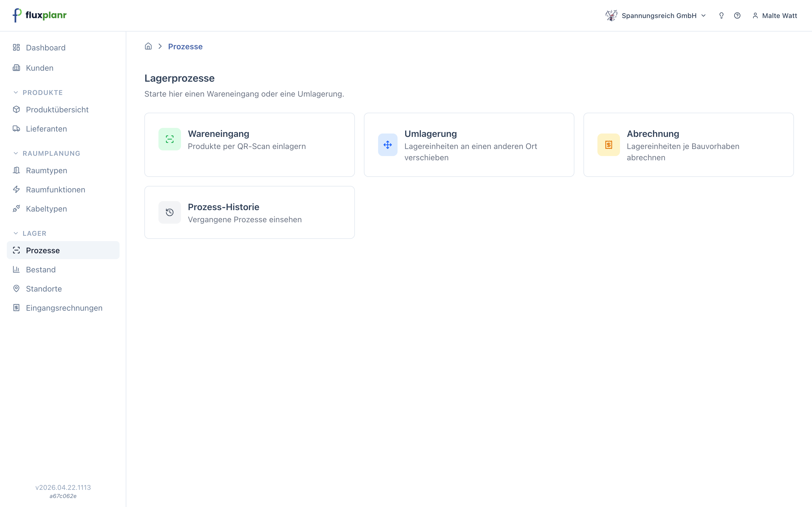
Task: Click the home icon in breadcrumb
Action: 148,46
